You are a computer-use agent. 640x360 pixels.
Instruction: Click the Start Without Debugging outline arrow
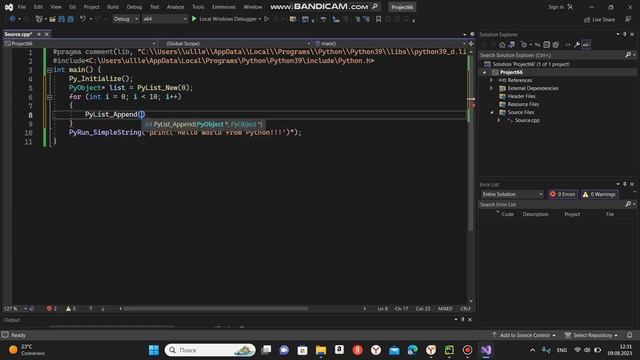pos(267,19)
